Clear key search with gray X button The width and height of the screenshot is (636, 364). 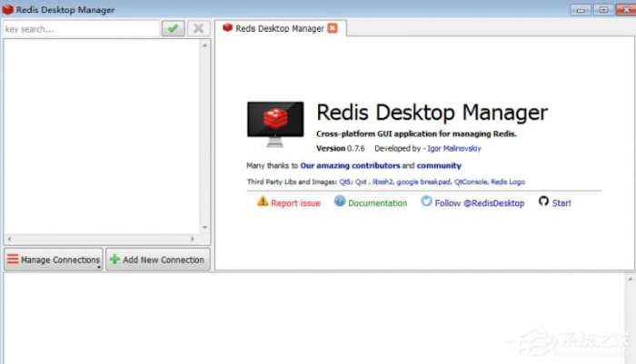tap(198, 29)
